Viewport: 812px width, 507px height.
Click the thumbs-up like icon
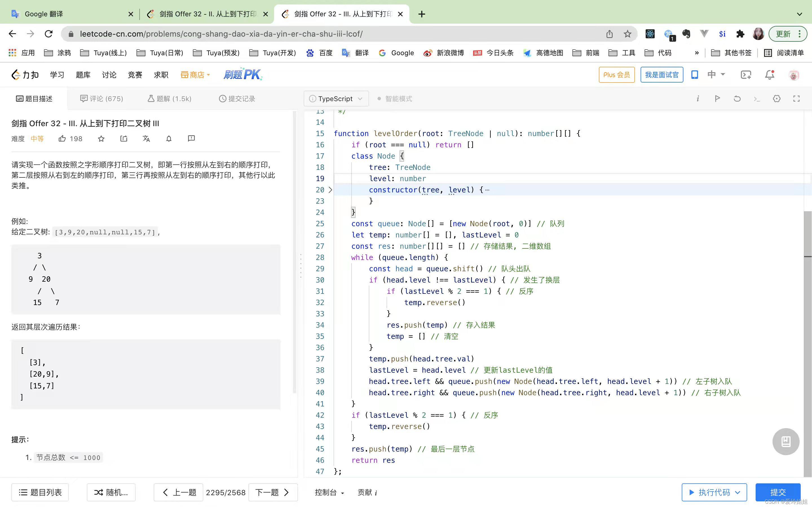(62, 139)
